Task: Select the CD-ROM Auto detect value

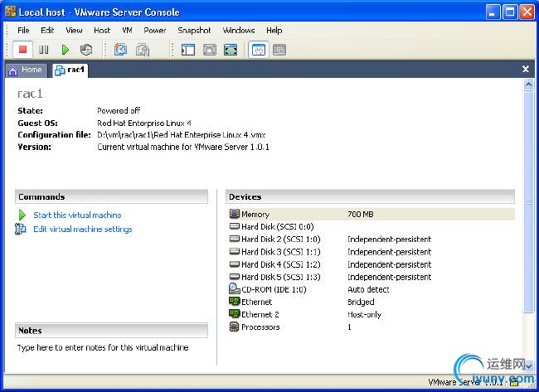Action: point(368,289)
